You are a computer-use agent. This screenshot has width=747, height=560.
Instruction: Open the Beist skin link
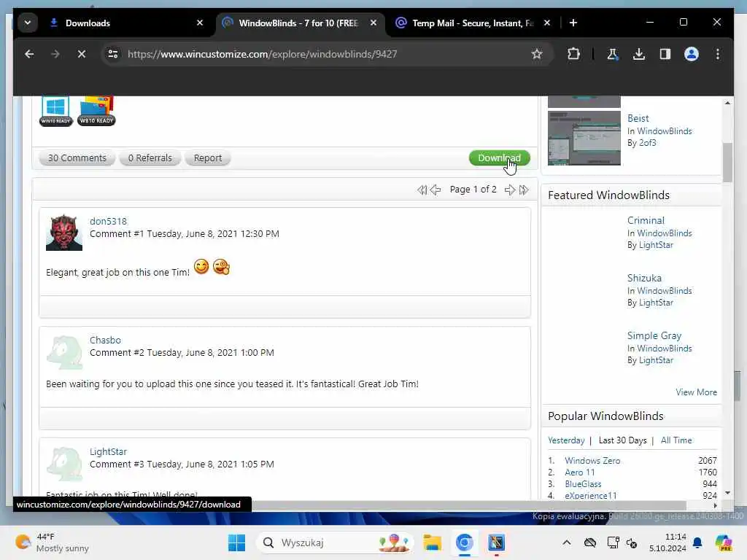638,118
